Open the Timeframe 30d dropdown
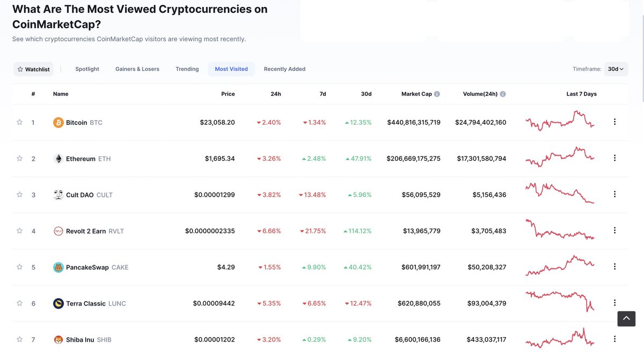The height and width of the screenshot is (357, 644). pos(616,69)
